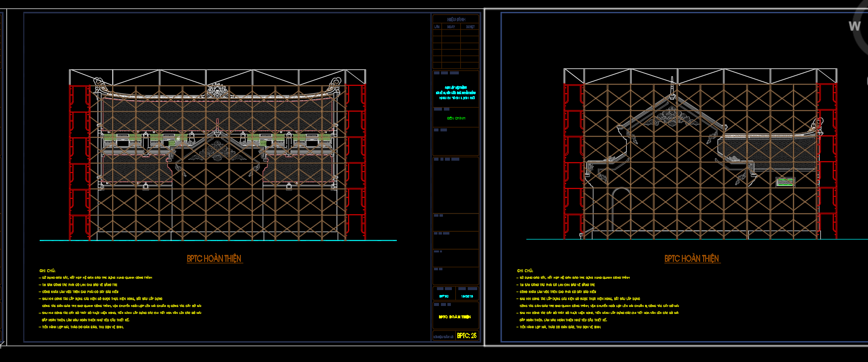Viewport: 868px width, 362px height.
Task: Select left sheet note "TẠI SÀN CÔNG TÁC PHẢI CÓ LAN CAN..."
Action: 78,285
